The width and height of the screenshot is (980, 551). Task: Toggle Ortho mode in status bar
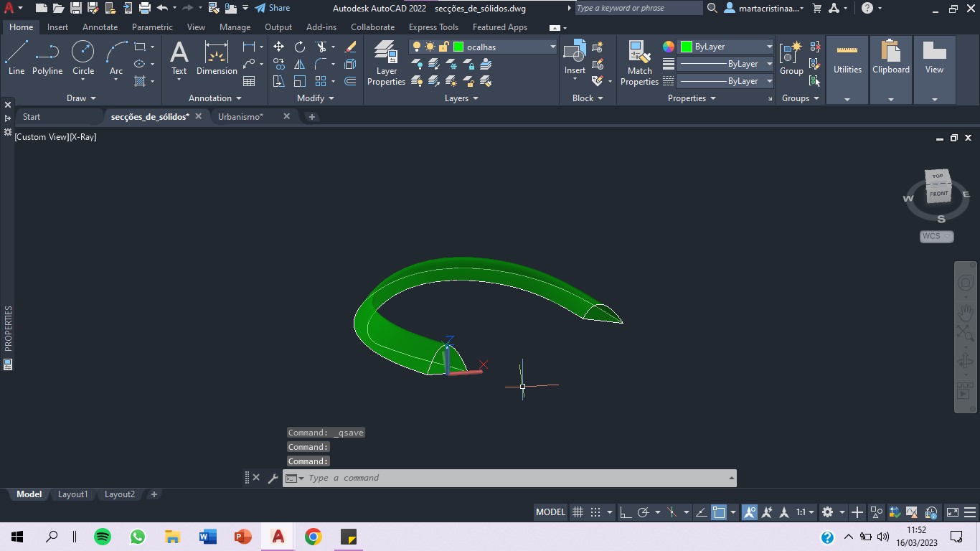[626, 512]
